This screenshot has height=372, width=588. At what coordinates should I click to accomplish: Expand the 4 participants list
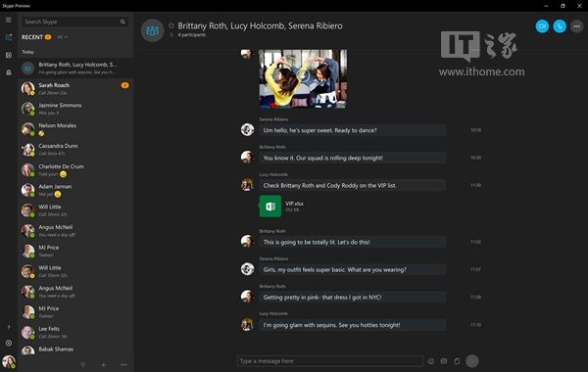192,35
